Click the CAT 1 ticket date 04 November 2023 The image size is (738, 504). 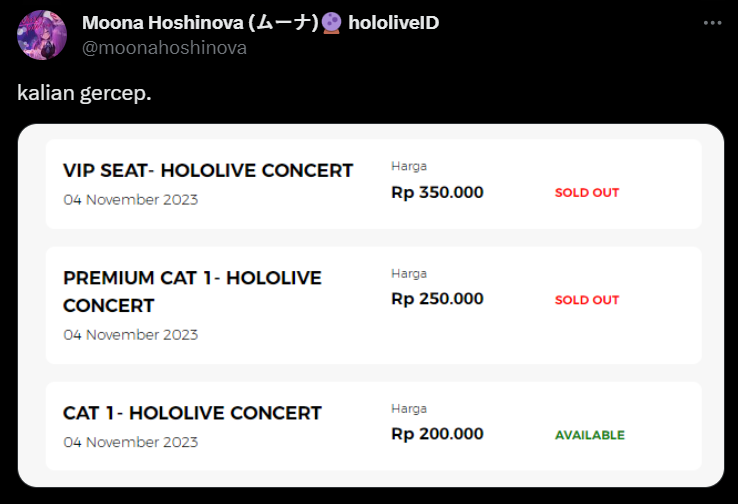131,442
